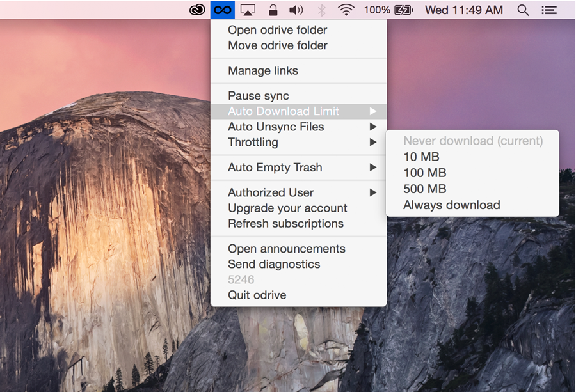Expand Auto Unsync Files submenu
The width and height of the screenshot is (576, 392).
pos(299,127)
